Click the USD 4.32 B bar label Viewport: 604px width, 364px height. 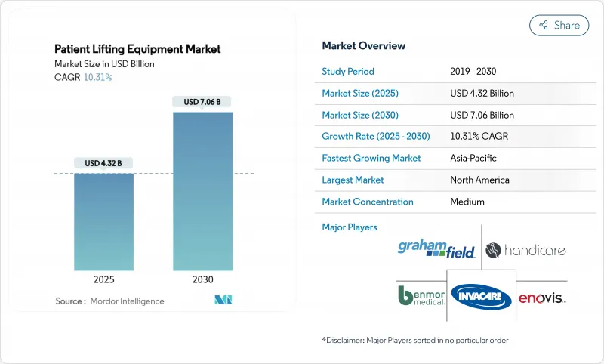point(103,163)
